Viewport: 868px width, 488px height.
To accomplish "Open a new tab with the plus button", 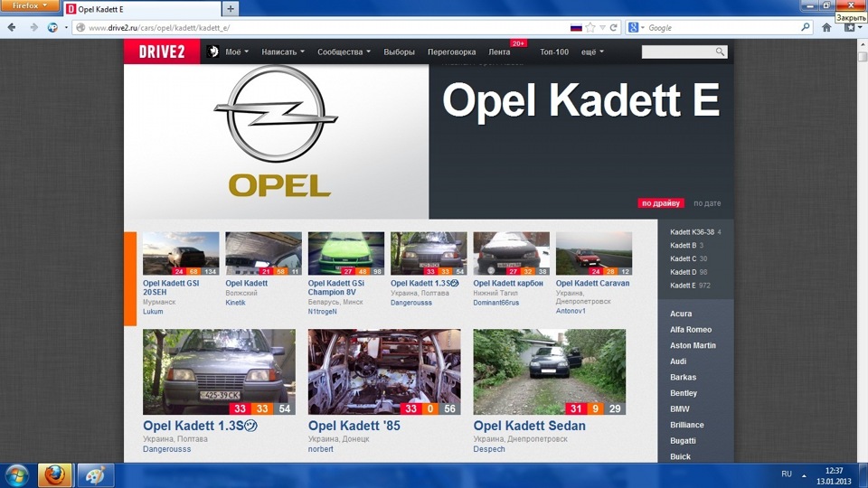I will click(x=231, y=9).
